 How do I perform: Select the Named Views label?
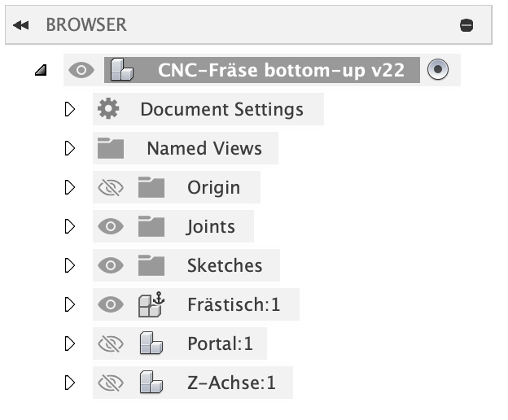[204, 148]
